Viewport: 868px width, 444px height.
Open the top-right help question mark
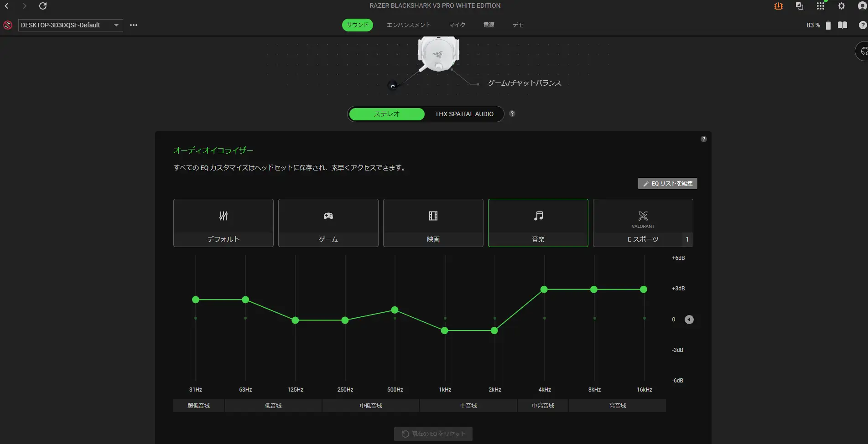(863, 25)
